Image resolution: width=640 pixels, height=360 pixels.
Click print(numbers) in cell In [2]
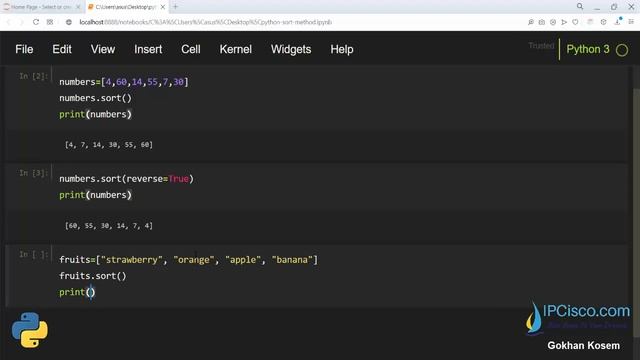click(96, 114)
